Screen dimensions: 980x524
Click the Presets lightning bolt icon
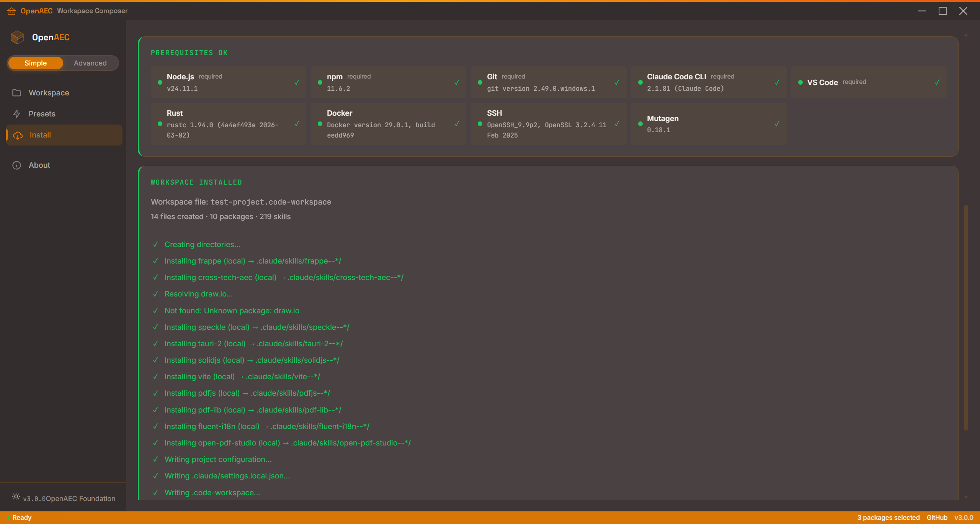(16, 114)
